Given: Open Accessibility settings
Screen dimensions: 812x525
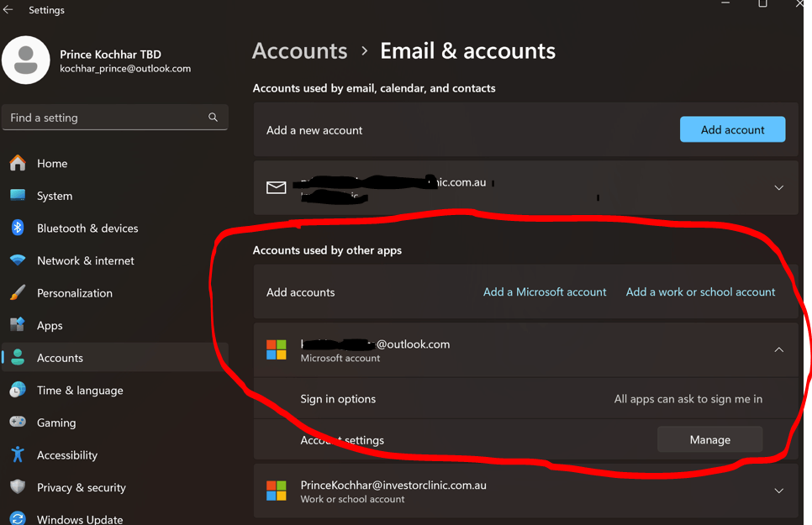Looking at the screenshot, I should (115, 455).
